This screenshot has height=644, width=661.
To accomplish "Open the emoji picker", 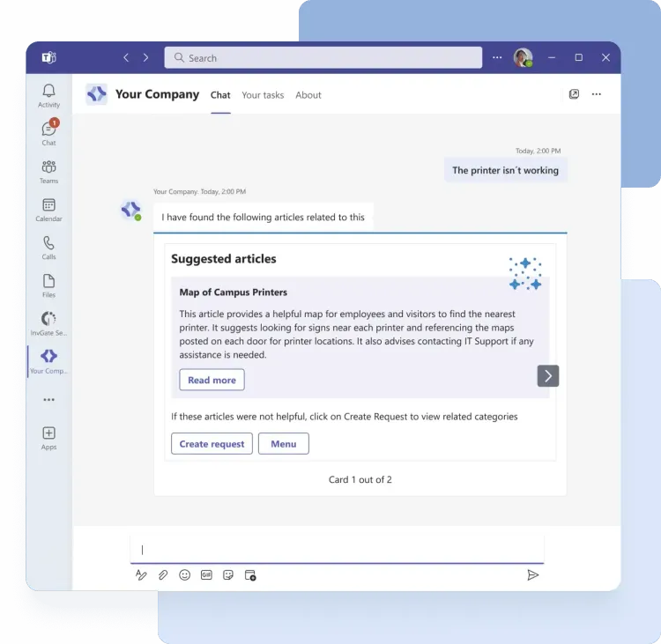I will point(185,575).
